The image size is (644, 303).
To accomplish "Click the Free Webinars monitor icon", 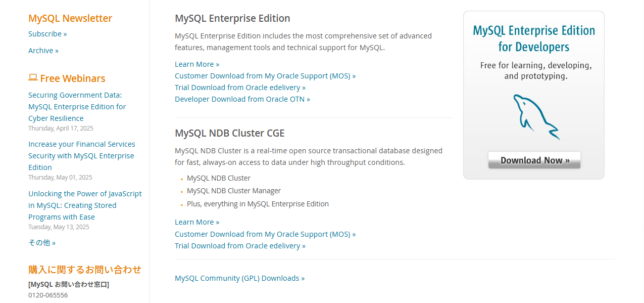I will pyautogui.click(x=33, y=77).
